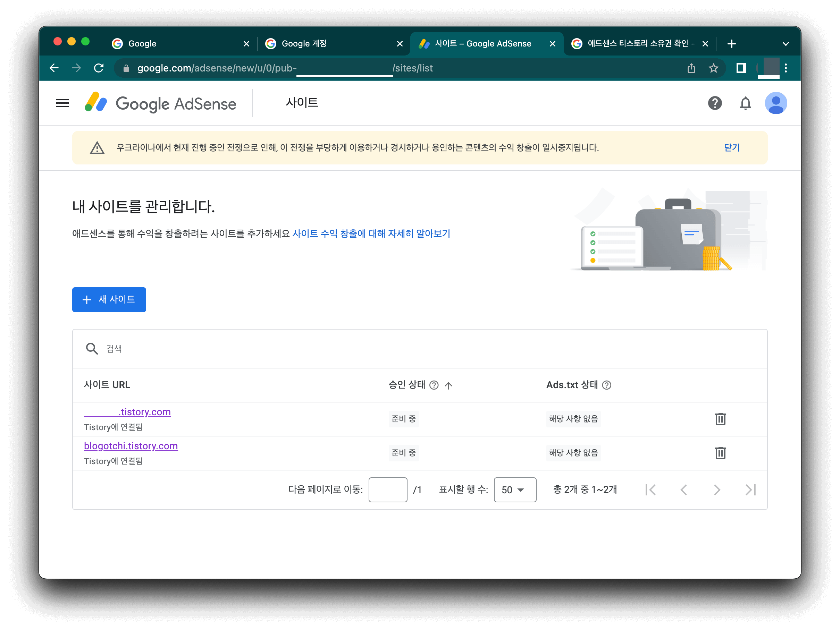This screenshot has width=840, height=630.
Task: Click the 다음 페이지로 이동 input field
Action: 388,489
